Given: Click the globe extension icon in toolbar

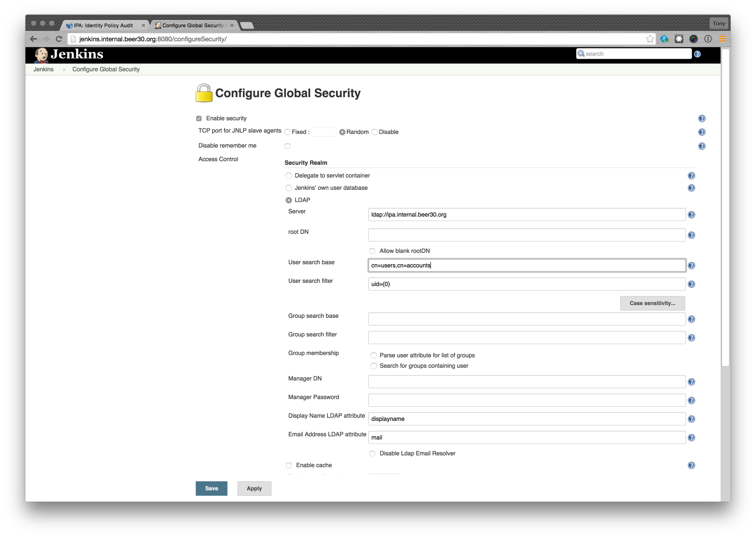Looking at the screenshot, I should click(664, 39).
